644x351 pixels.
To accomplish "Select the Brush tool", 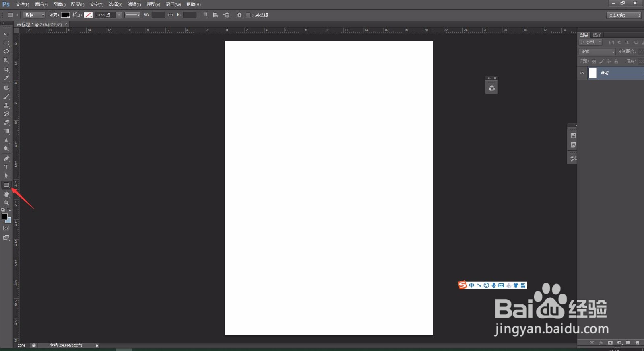I will coord(6,96).
